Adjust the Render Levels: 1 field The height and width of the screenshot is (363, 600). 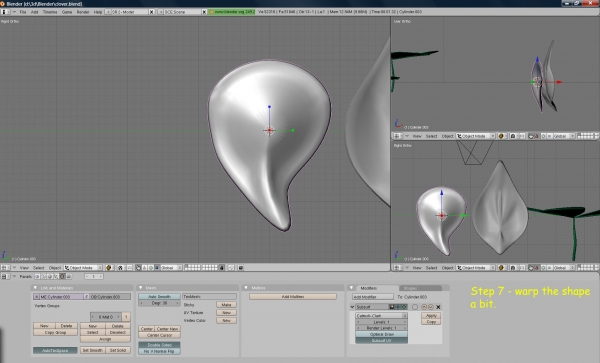click(382, 328)
